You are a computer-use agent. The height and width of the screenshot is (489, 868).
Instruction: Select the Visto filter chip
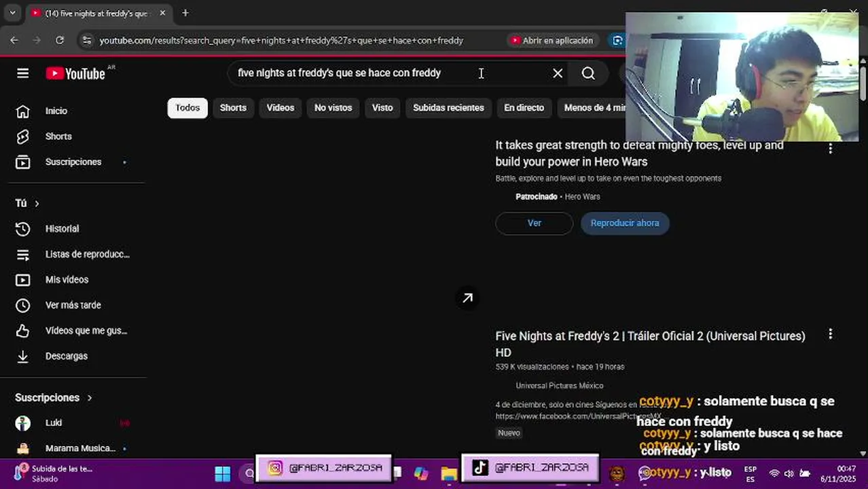click(382, 108)
